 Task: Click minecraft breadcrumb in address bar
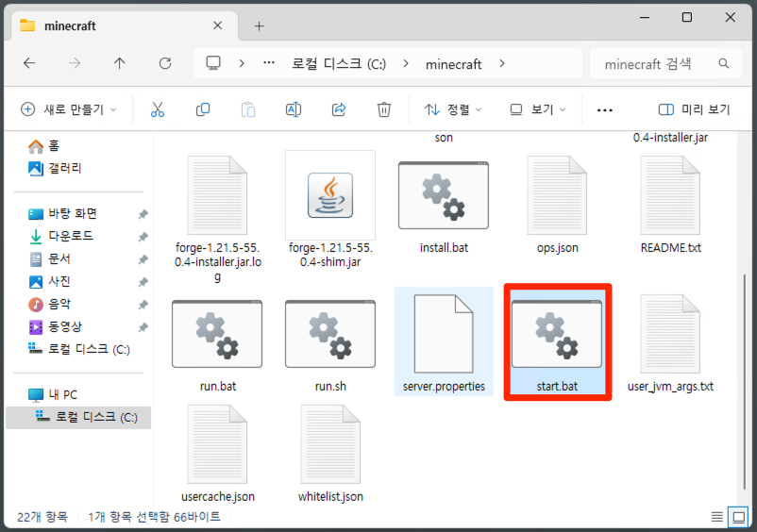(453, 64)
